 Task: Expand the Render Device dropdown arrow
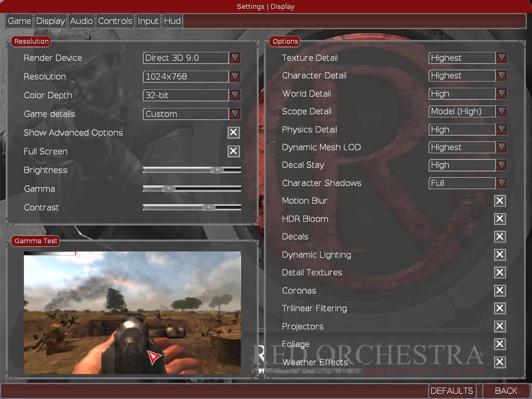tap(235, 58)
